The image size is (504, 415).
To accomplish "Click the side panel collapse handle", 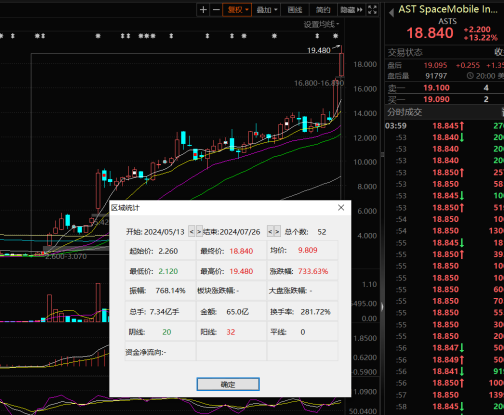I will coord(382,307).
